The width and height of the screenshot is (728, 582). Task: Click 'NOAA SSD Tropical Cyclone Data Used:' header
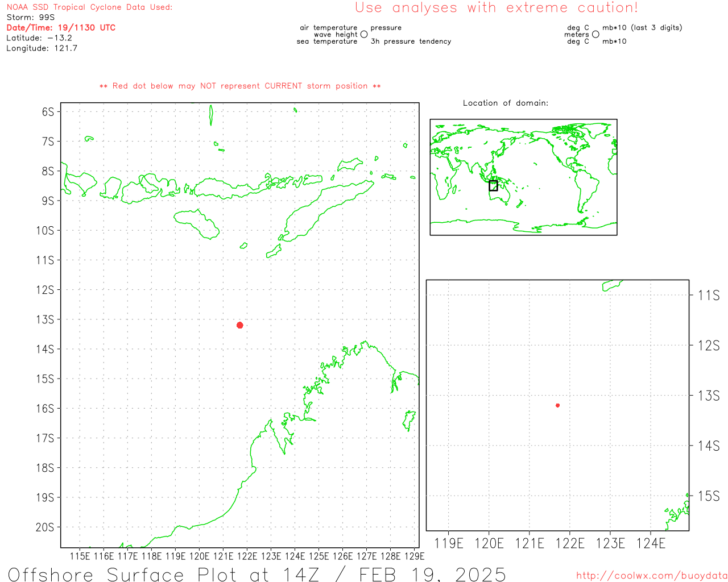pyautogui.click(x=89, y=7)
